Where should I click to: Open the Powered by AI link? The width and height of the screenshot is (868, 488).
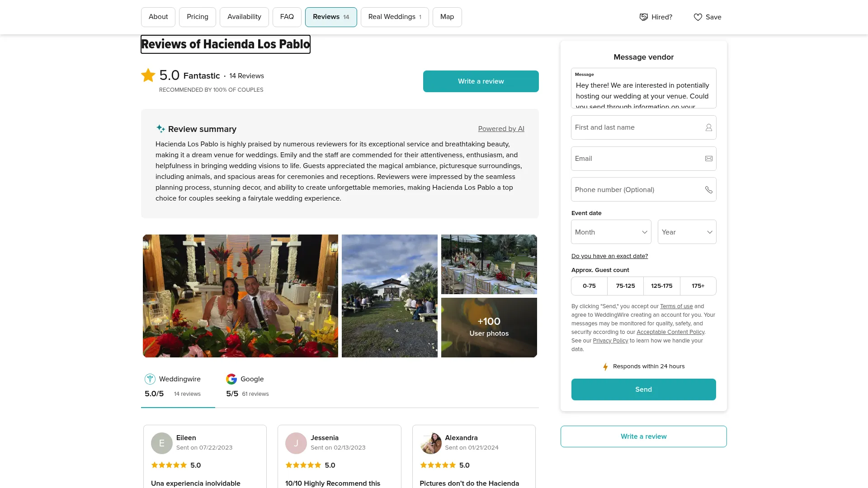coord(501,129)
